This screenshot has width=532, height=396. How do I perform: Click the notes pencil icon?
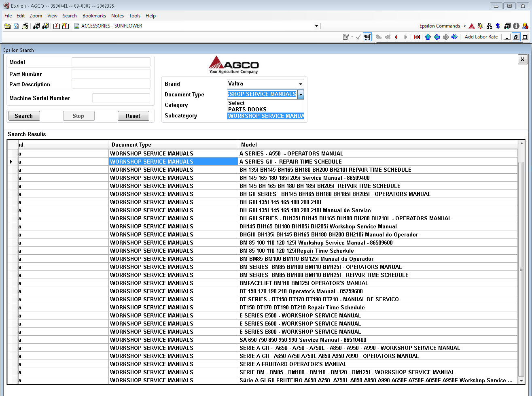point(345,37)
